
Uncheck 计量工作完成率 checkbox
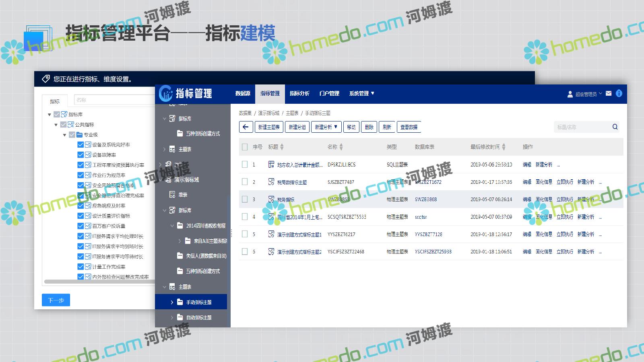pyautogui.click(x=80, y=267)
